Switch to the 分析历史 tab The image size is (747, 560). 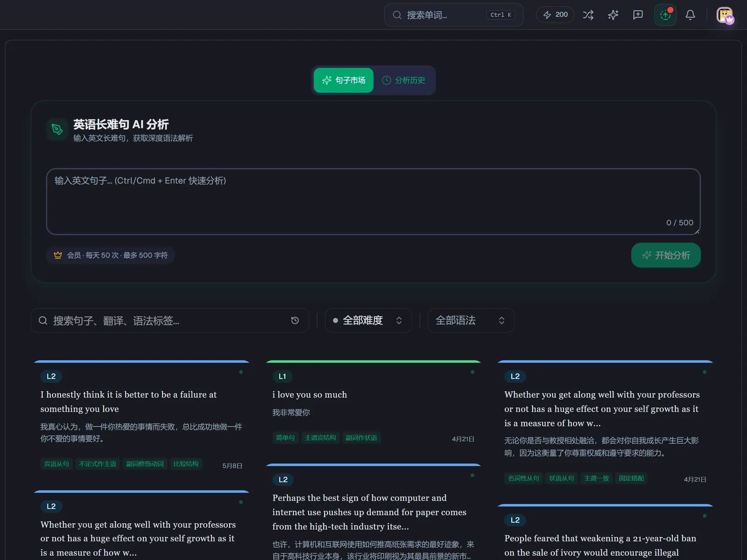(x=404, y=80)
